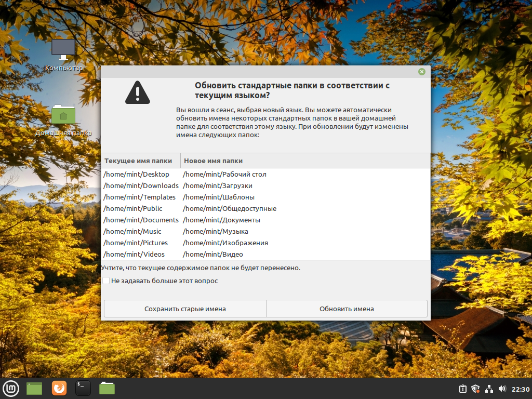Click new name '/home/mint/Изображения'
This screenshot has width=532, height=399.
(225, 243)
